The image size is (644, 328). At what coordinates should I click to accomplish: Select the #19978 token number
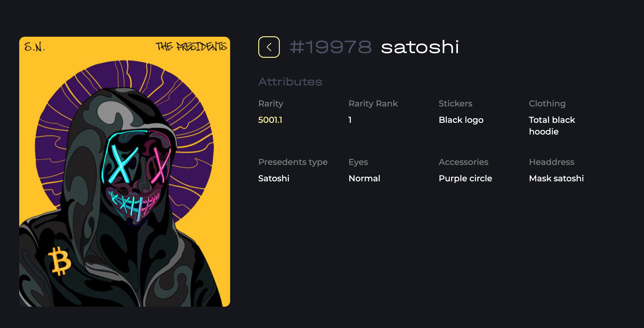click(x=330, y=47)
